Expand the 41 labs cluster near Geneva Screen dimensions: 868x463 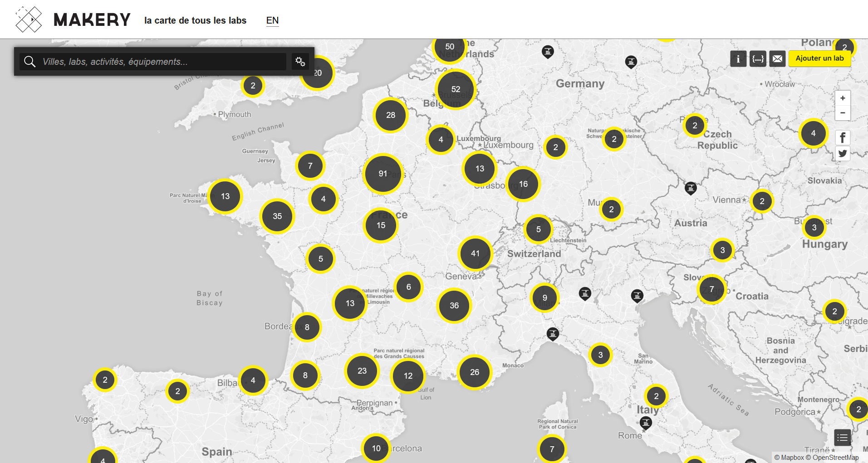pyautogui.click(x=475, y=253)
